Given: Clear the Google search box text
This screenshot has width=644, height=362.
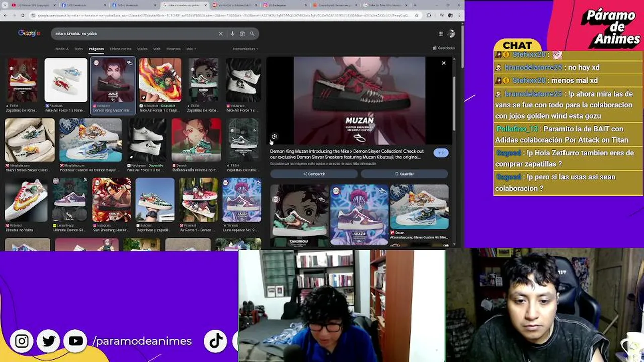Looking at the screenshot, I should [220, 34].
